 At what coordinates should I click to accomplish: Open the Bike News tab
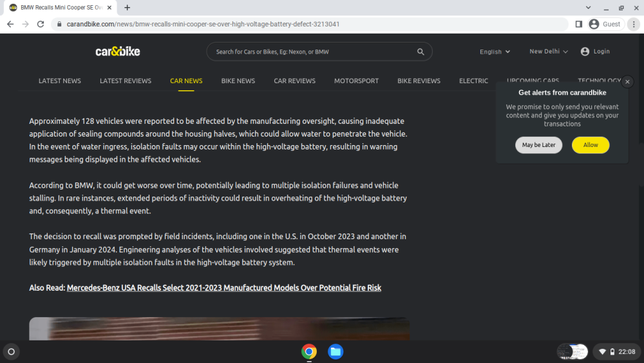click(238, 81)
